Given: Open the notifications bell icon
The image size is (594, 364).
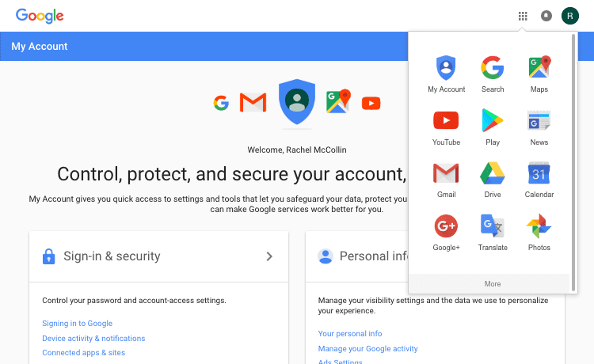Looking at the screenshot, I should tap(546, 16).
